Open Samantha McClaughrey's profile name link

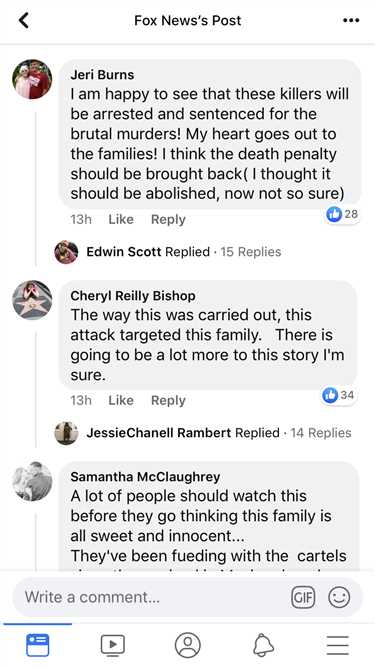[145, 476]
